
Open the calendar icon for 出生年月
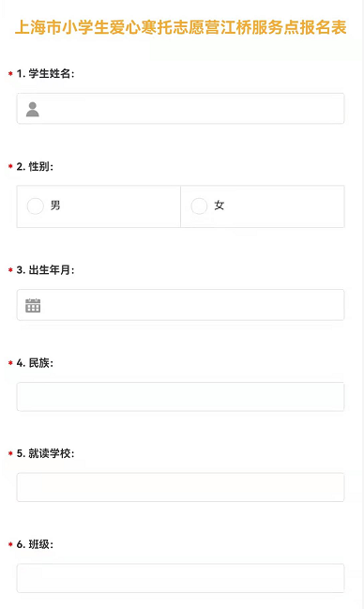click(x=33, y=305)
